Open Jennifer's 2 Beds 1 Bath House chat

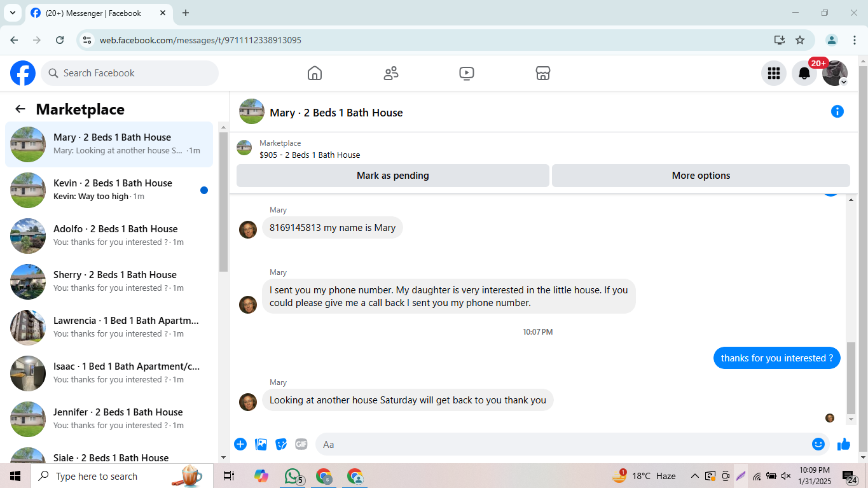coord(109,419)
